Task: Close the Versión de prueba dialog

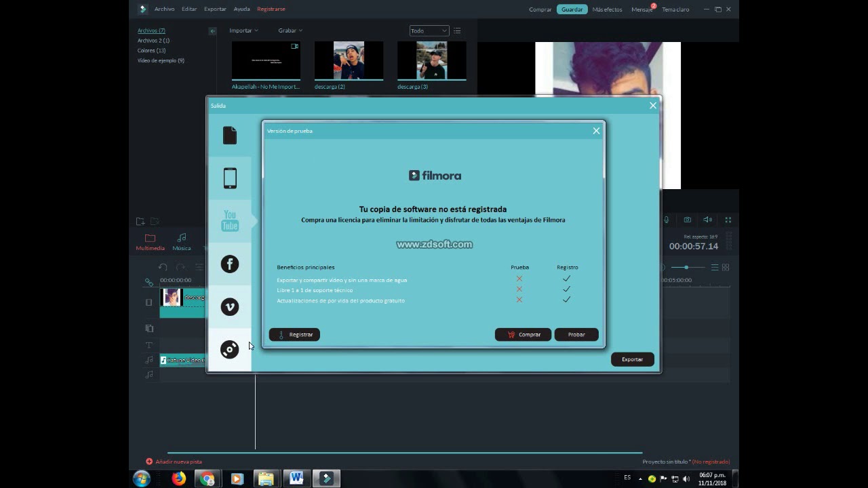Action: click(596, 131)
